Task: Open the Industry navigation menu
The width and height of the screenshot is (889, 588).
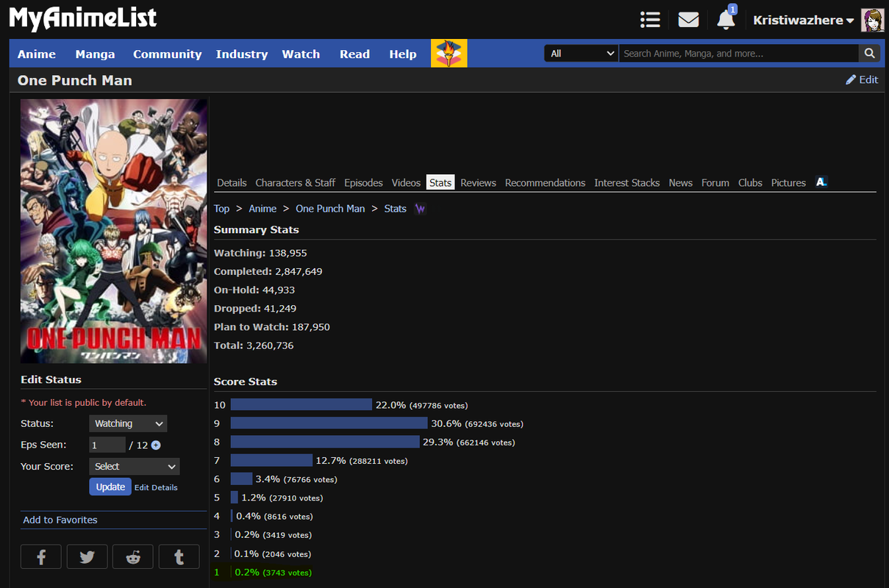Action: (x=242, y=54)
